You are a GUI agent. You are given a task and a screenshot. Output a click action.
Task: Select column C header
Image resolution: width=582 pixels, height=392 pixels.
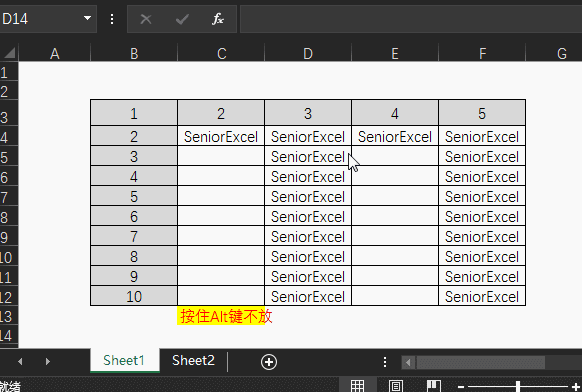[221, 54]
